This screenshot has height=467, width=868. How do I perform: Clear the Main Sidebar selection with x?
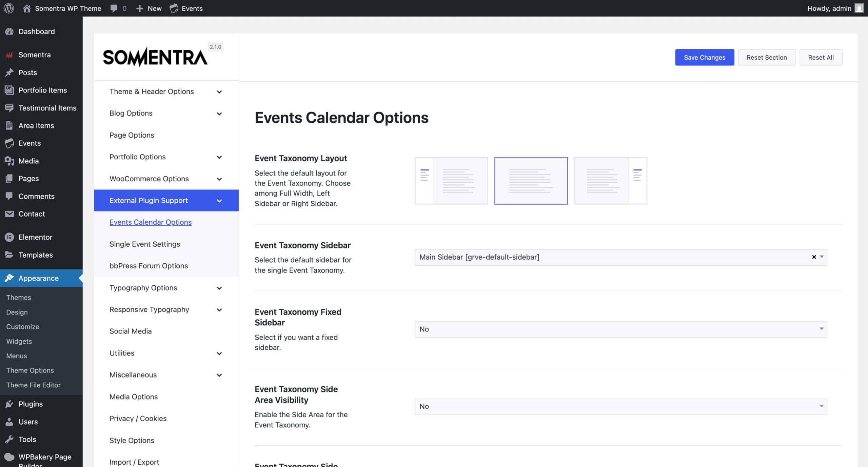point(814,257)
